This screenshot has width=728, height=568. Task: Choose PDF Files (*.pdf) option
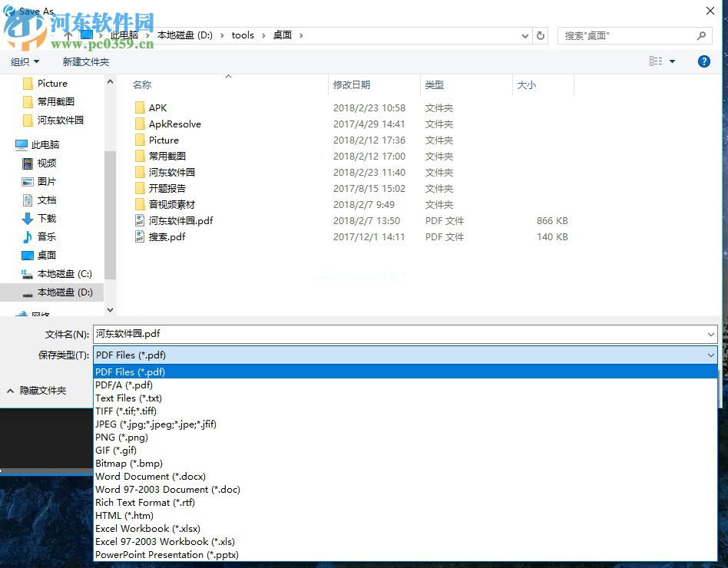point(405,372)
